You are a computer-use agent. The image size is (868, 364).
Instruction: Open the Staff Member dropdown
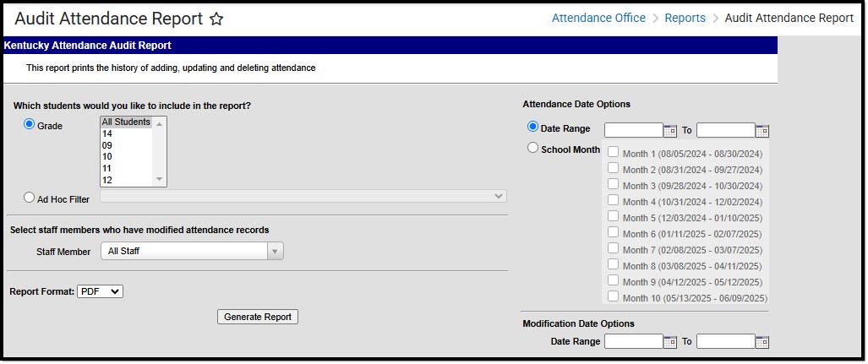click(192, 251)
